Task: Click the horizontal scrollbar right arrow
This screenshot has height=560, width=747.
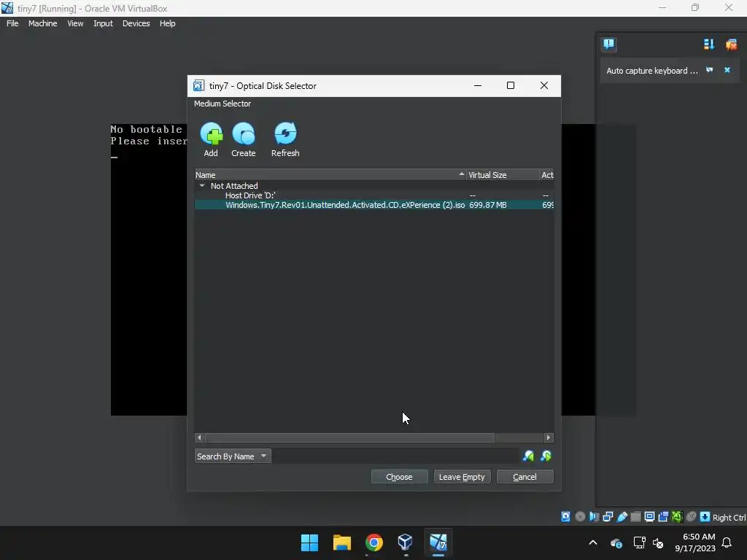Action: tap(549, 437)
